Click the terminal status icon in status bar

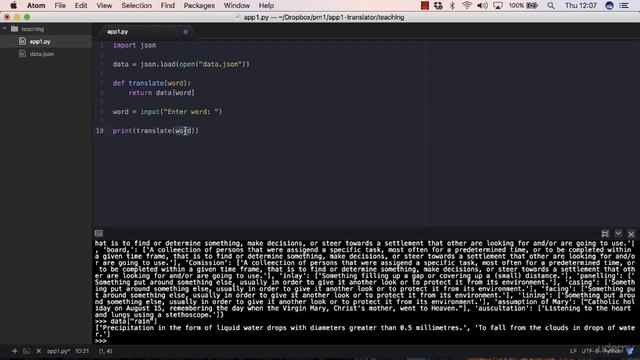tap(27, 351)
